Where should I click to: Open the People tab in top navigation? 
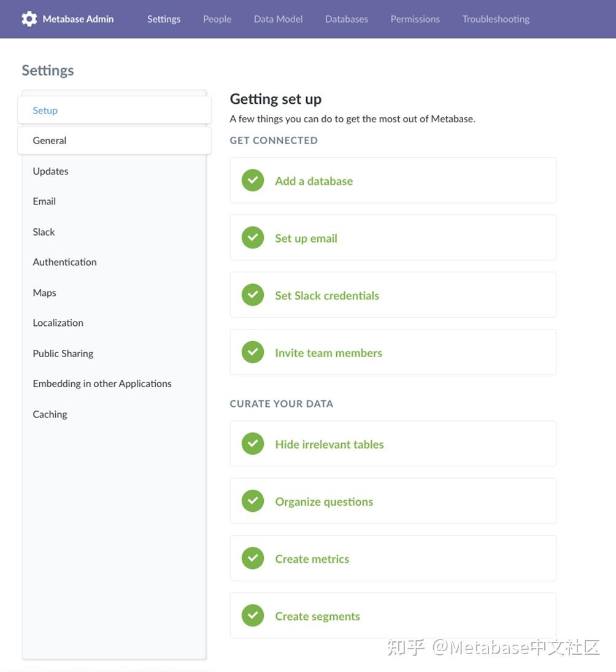(x=217, y=19)
